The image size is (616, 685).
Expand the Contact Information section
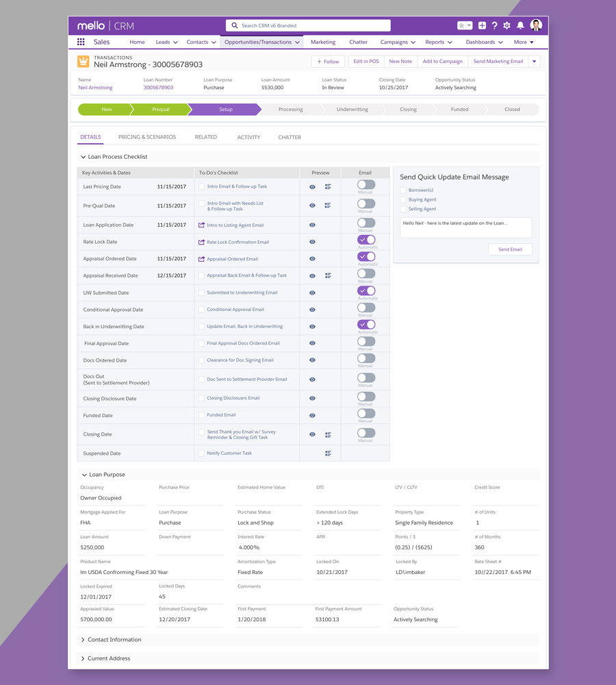(x=83, y=640)
